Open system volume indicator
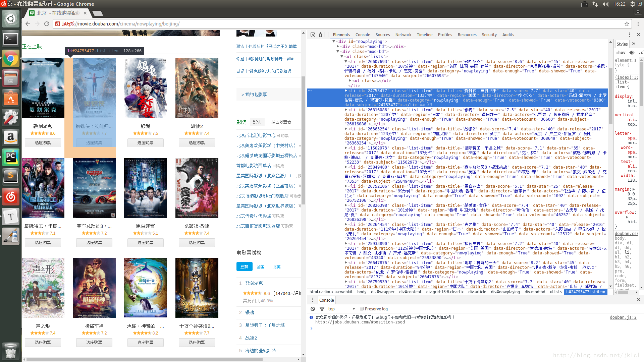Screen dimensions: 644x362 (605, 4)
